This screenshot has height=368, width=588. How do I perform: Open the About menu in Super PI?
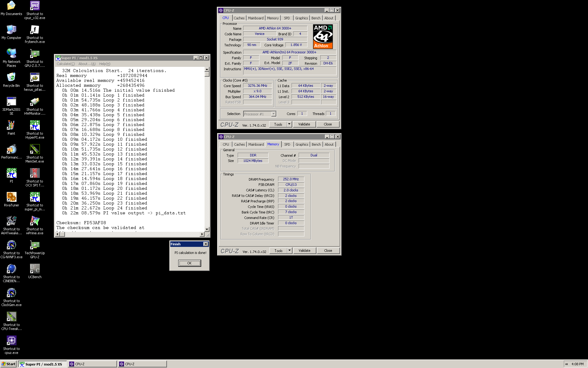click(x=87, y=64)
